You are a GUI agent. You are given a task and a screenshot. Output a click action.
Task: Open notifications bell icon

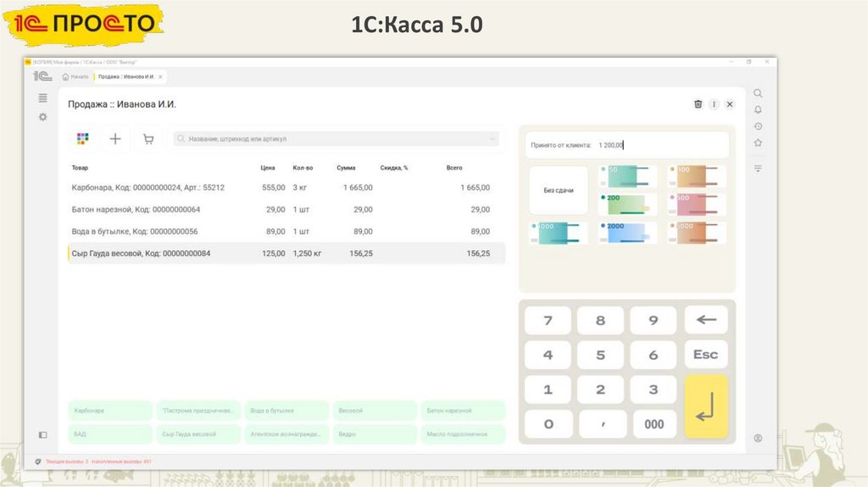(758, 109)
